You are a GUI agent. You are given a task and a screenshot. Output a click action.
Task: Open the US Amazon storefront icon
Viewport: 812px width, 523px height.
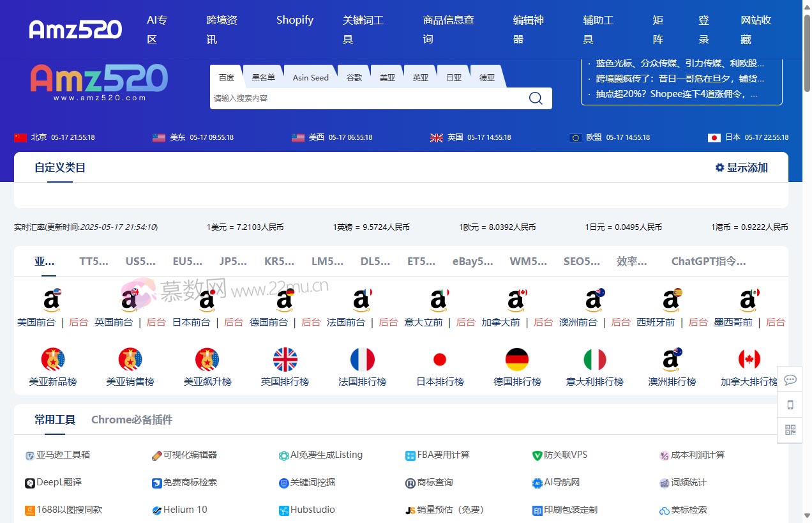[x=52, y=299]
